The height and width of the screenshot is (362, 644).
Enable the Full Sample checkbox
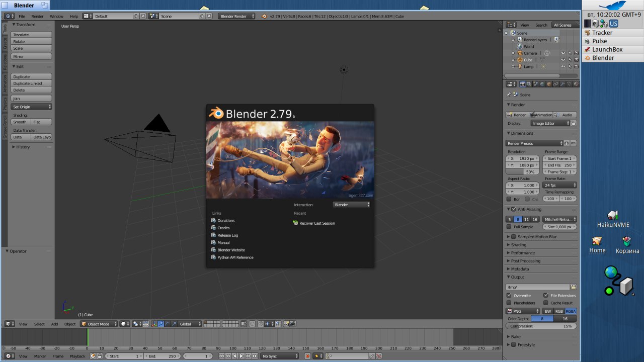[x=509, y=227]
